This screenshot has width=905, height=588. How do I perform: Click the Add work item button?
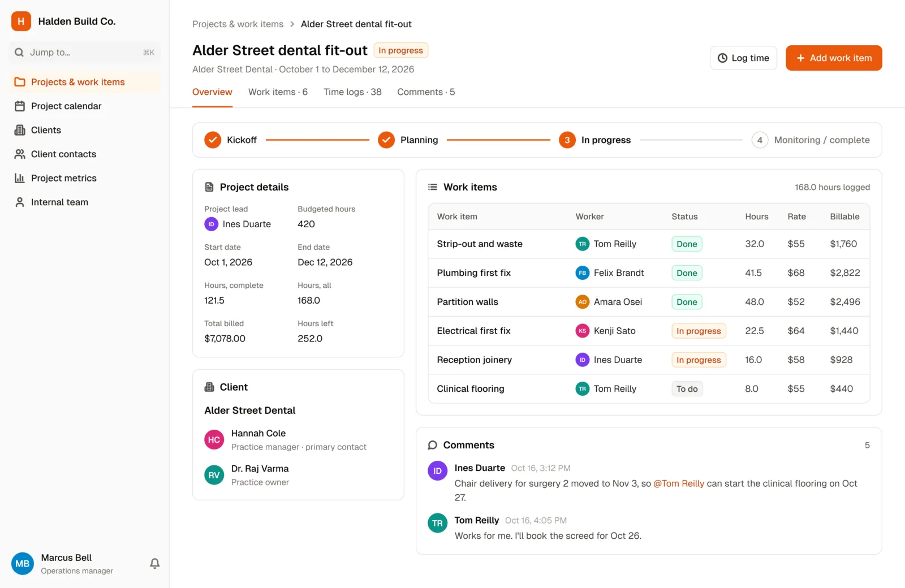[x=834, y=58]
